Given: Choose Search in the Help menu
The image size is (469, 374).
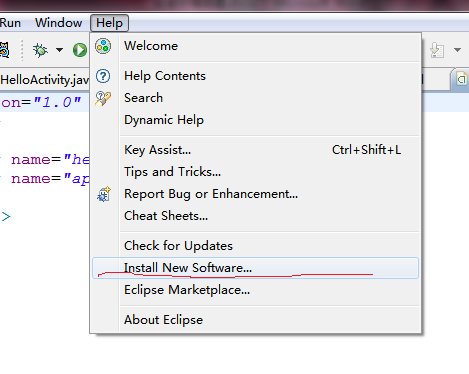Looking at the screenshot, I should click(255, 98).
